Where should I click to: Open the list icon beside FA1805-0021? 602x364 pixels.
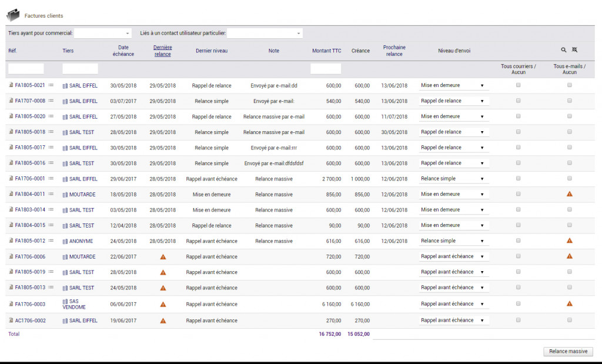51,85
